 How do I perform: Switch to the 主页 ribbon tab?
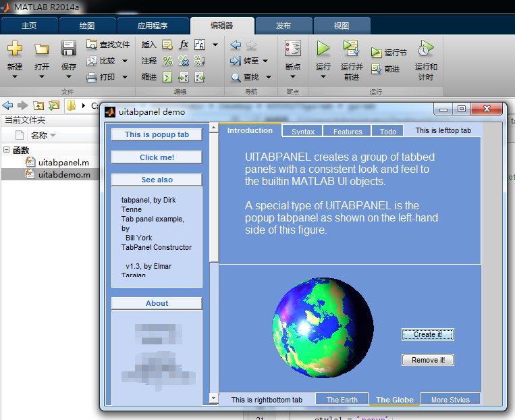pos(29,26)
